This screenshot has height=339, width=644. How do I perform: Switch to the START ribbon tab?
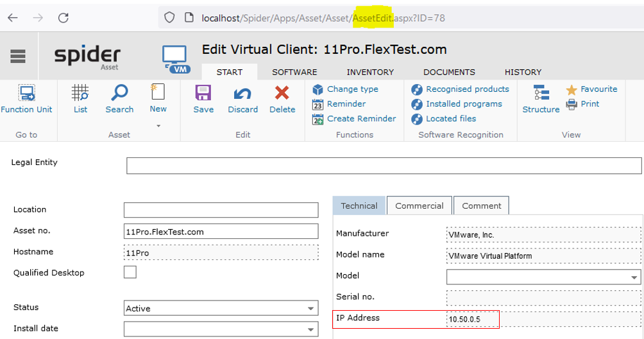tap(230, 72)
